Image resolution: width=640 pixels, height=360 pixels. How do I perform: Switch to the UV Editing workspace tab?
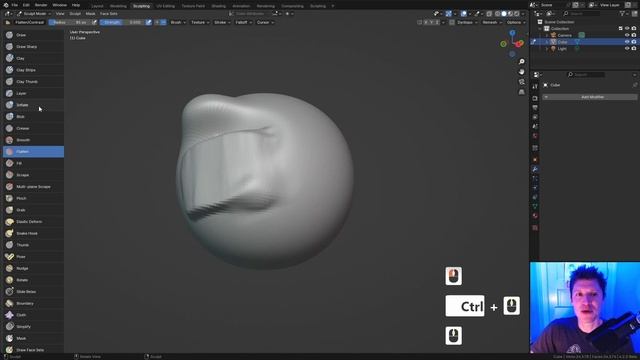click(x=166, y=6)
